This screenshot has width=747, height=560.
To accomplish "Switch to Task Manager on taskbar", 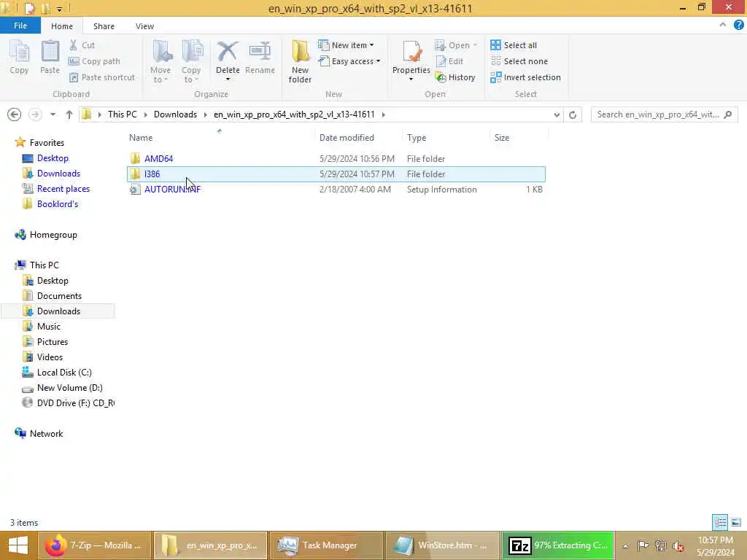I will [x=326, y=545].
